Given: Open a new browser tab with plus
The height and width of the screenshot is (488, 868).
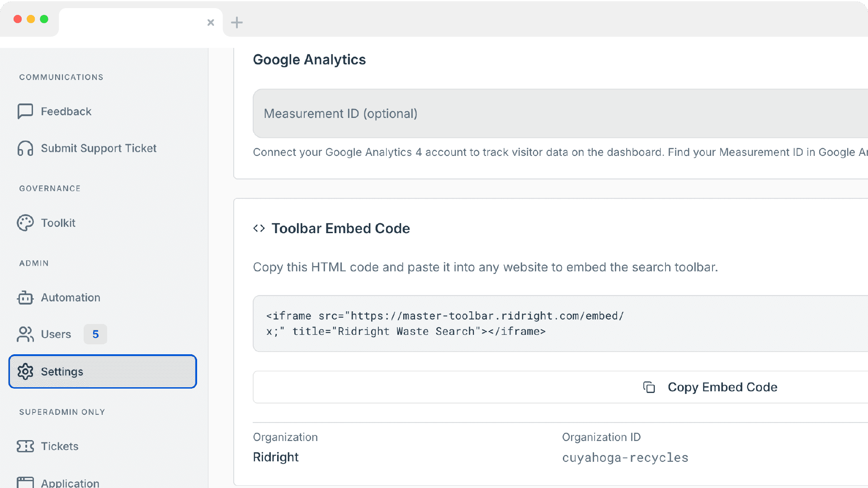Looking at the screenshot, I should [x=237, y=22].
